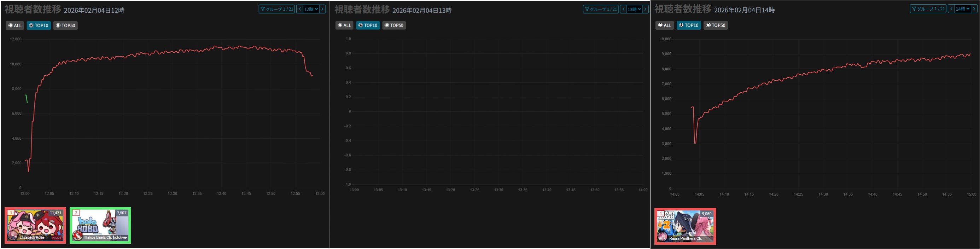The image size is (980, 249).
Task: Open the 12時 hour dropdown
Action: coord(311,9)
